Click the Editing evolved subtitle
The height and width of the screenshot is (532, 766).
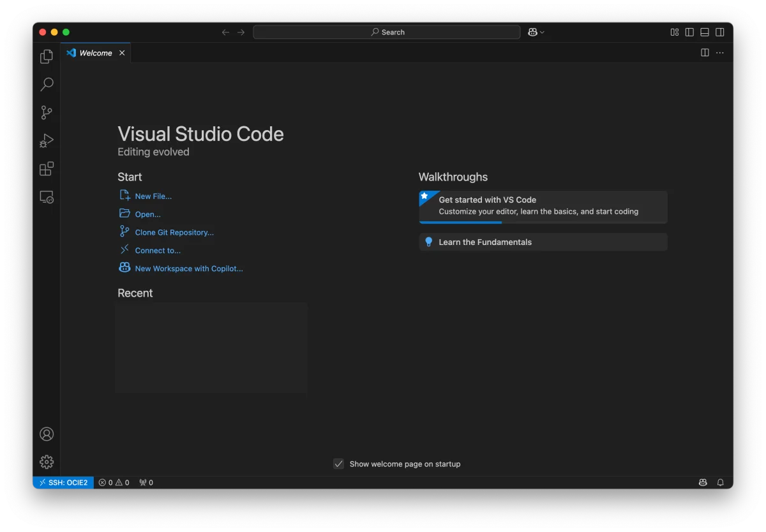153,152
